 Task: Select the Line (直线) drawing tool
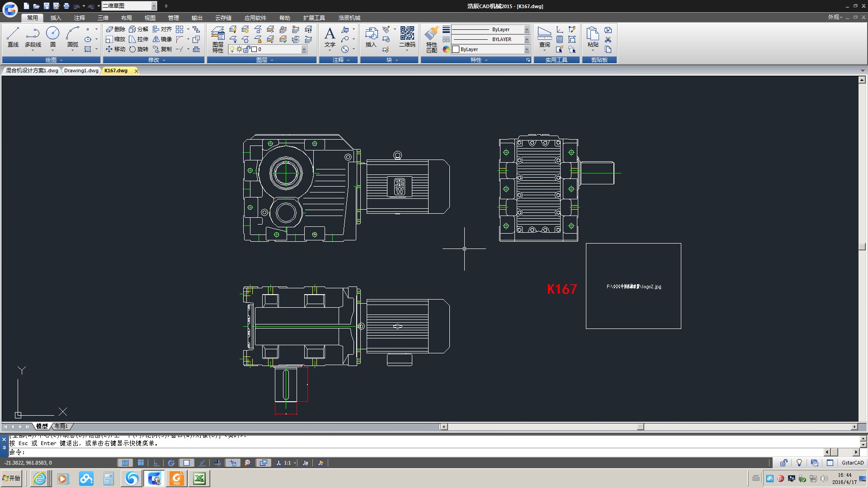pos(13,37)
